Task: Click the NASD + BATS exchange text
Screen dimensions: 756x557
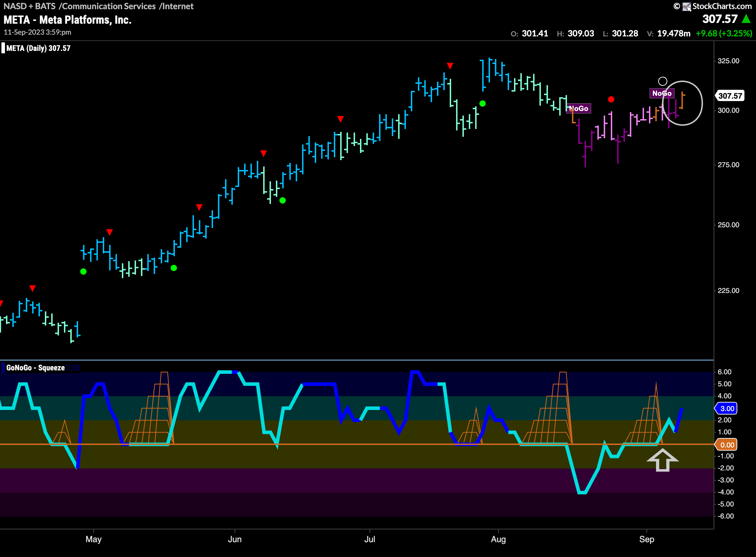Action: coord(30,6)
